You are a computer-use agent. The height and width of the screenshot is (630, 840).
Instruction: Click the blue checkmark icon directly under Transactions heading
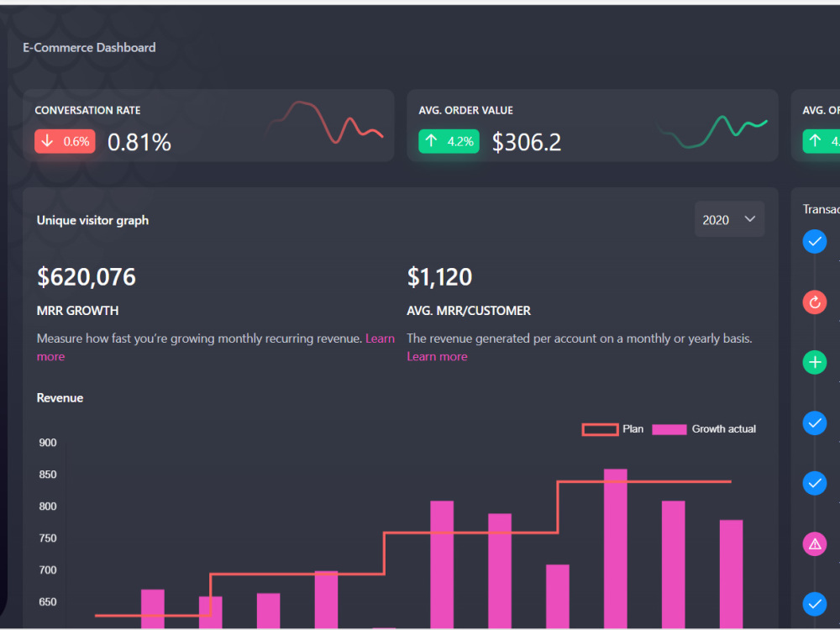tap(814, 242)
